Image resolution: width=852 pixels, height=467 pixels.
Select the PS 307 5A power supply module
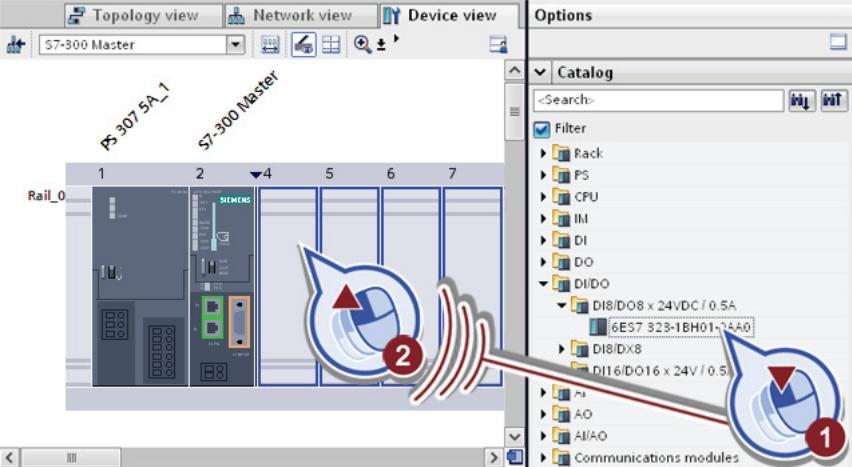[x=140, y=287]
